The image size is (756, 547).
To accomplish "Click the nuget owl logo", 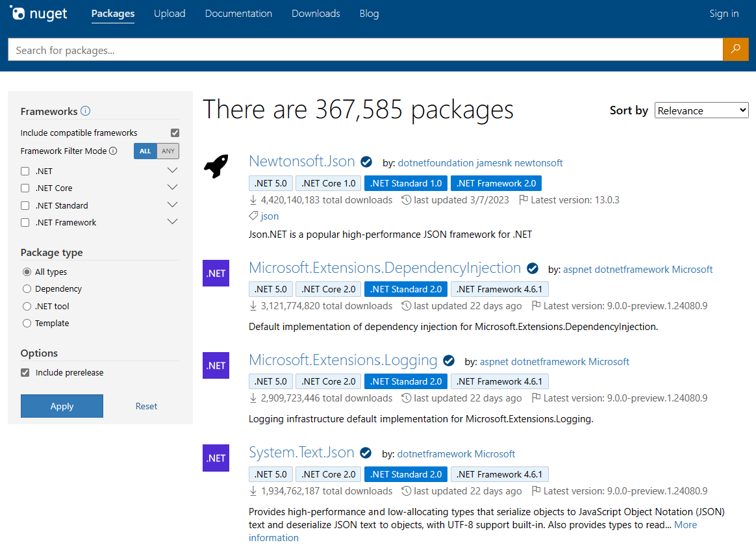I will [x=18, y=13].
